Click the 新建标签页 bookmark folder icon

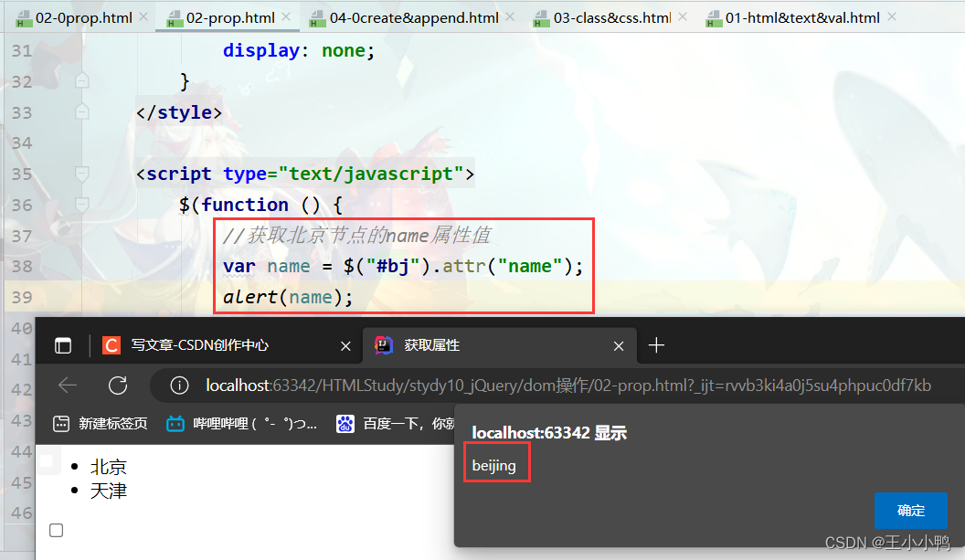[x=60, y=423]
